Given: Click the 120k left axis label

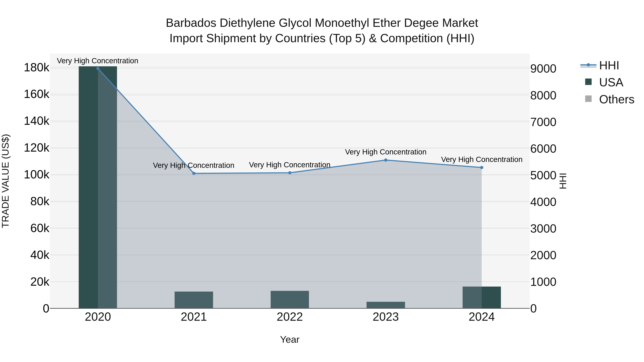Looking at the screenshot, I should pos(37,148).
